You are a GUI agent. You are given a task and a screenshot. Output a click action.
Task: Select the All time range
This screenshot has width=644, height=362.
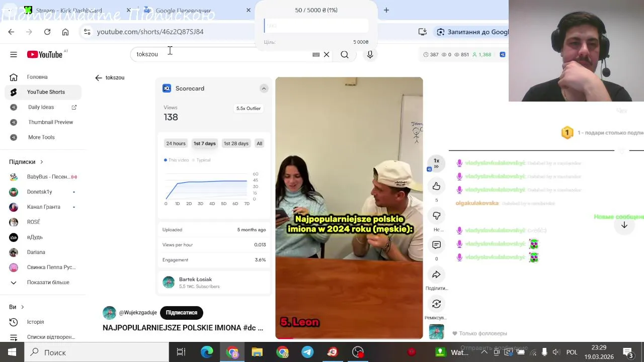(x=260, y=143)
